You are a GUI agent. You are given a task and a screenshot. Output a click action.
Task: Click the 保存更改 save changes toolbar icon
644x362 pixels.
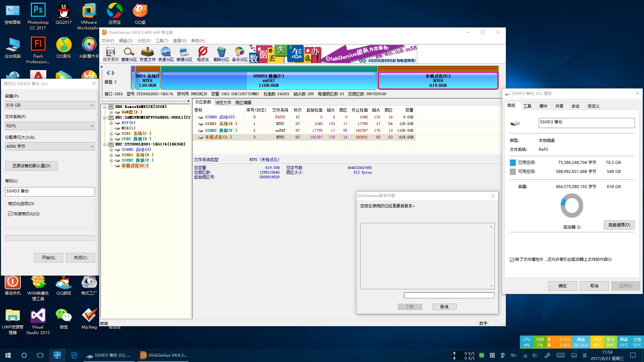(x=110, y=54)
